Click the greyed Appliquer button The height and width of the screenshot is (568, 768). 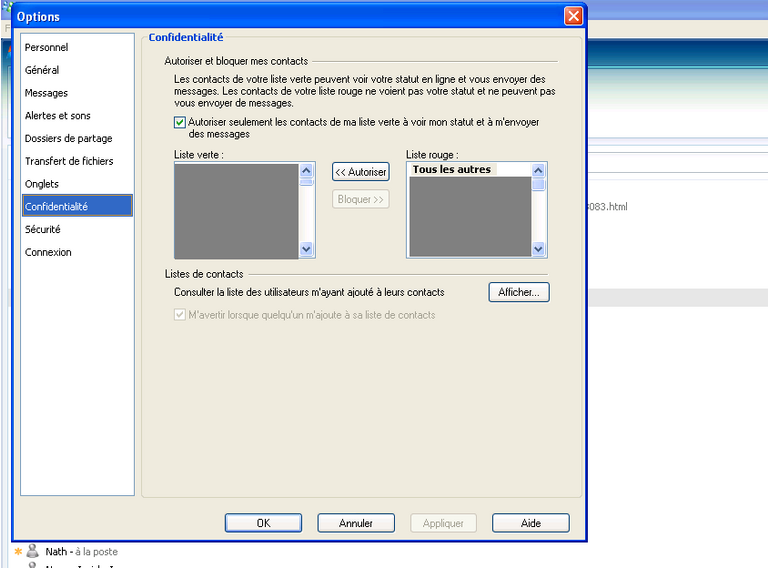[x=443, y=523]
